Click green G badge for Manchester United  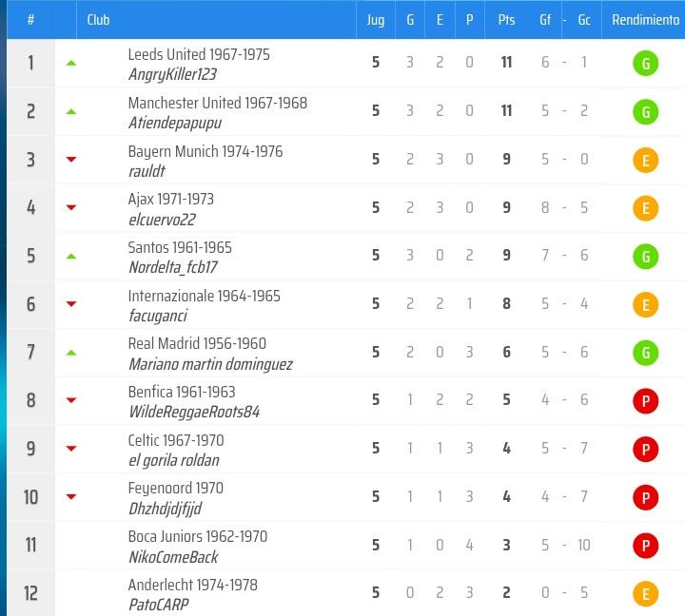tap(645, 112)
